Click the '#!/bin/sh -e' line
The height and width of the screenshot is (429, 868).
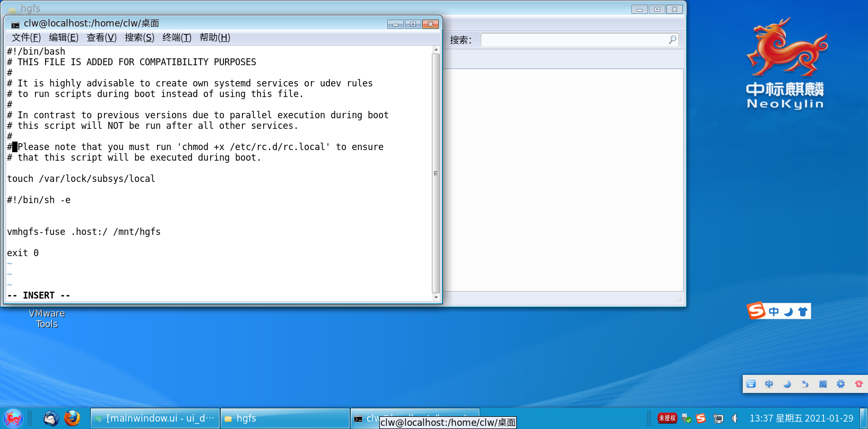[x=39, y=200]
